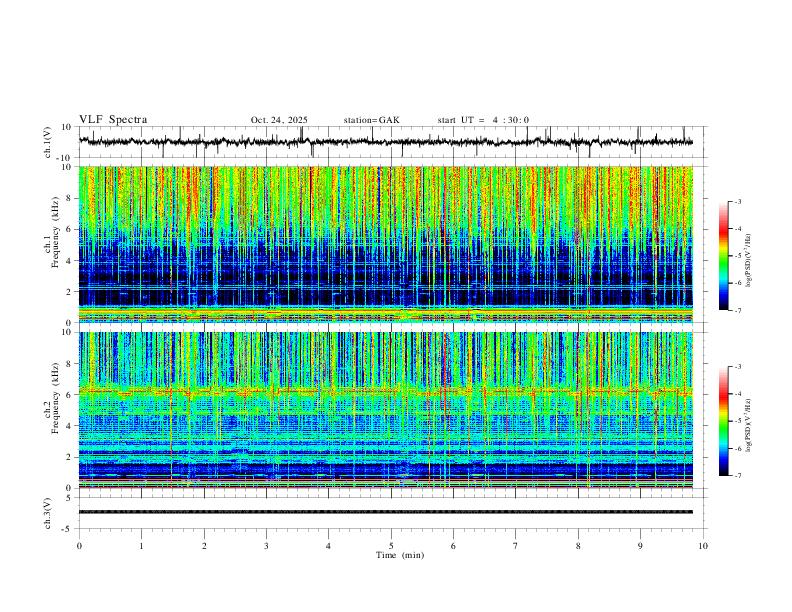Click the x-axis tick label "8" under ch.3
Screen dimensions: 792x612
[x=578, y=546]
